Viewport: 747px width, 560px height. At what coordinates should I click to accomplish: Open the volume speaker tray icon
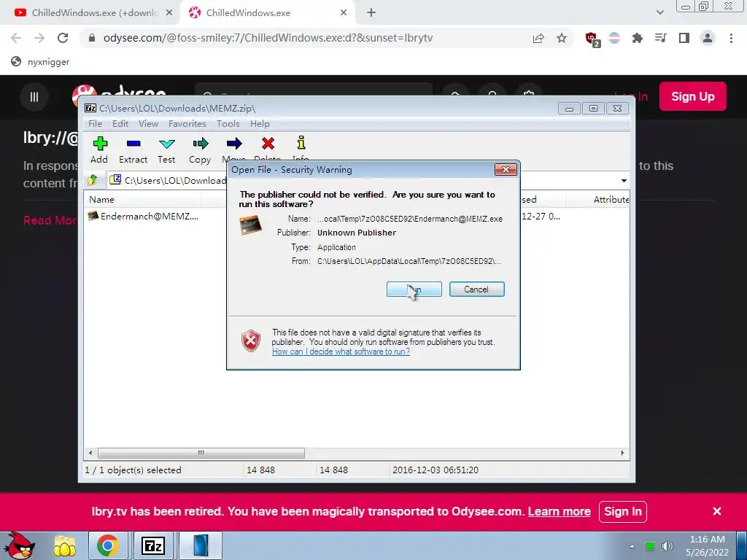point(667,545)
